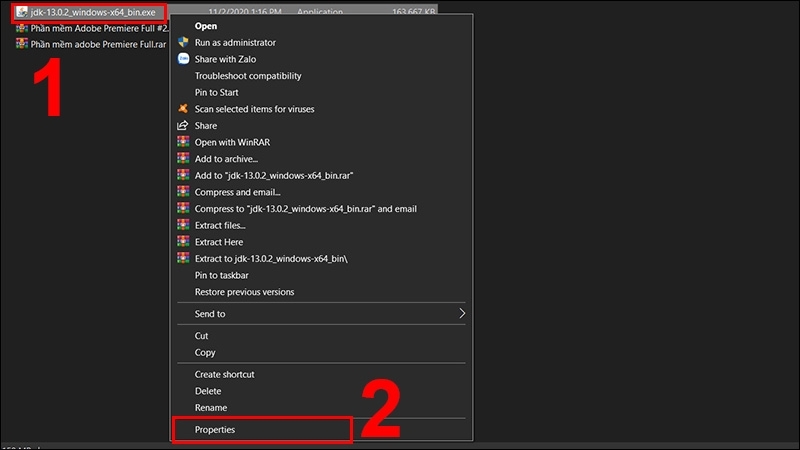Viewport: 800px width, 450px height.
Task: Choose Restore previous versions
Action: coord(244,292)
